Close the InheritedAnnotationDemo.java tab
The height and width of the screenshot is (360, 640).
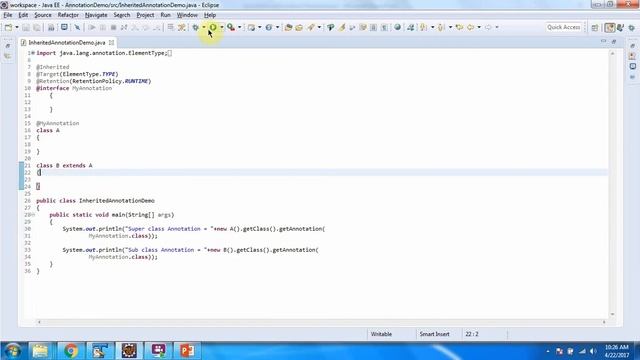point(111,42)
